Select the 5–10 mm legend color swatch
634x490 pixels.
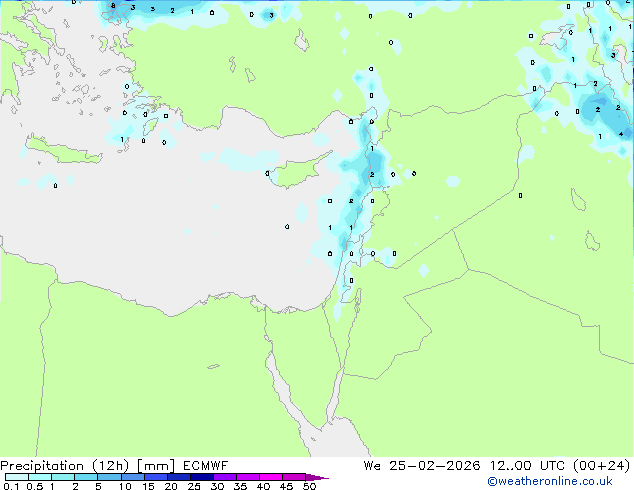(109, 477)
